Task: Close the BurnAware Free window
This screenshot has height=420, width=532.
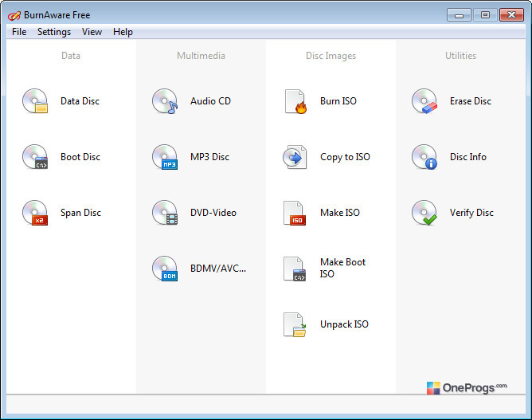Action: click(x=511, y=15)
